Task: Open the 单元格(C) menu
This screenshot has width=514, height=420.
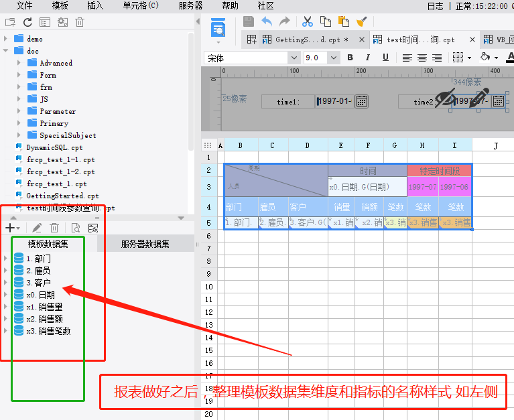Action: (x=141, y=5)
